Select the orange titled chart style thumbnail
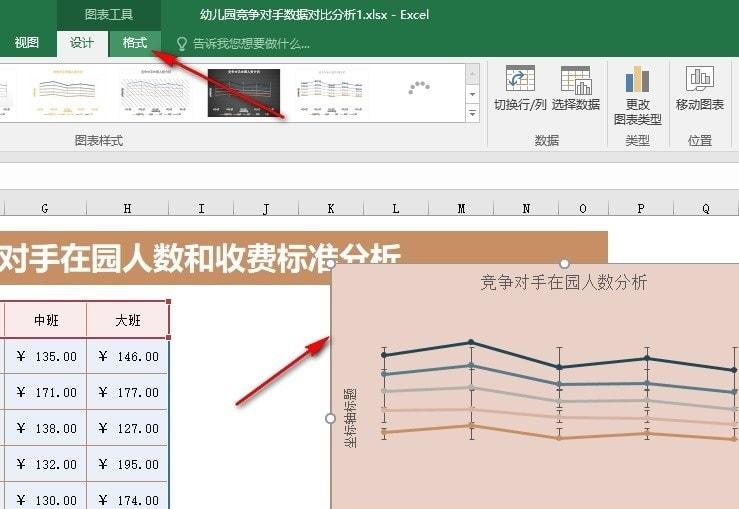 click(67, 93)
